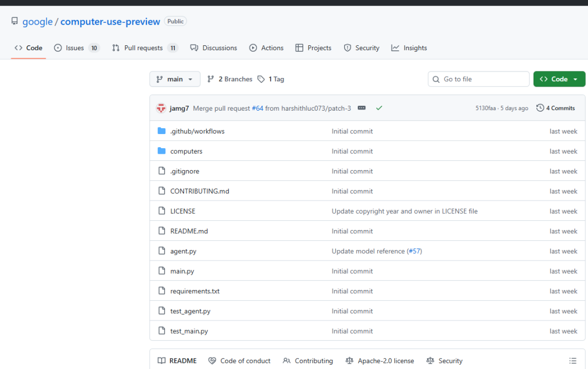Click file icon beside requirements.txt

[162, 291]
